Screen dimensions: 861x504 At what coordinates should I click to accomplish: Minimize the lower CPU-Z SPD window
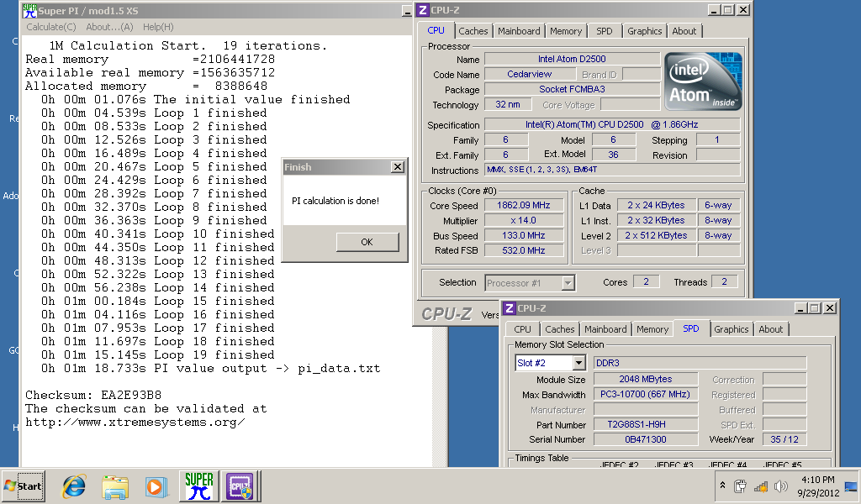coord(800,308)
